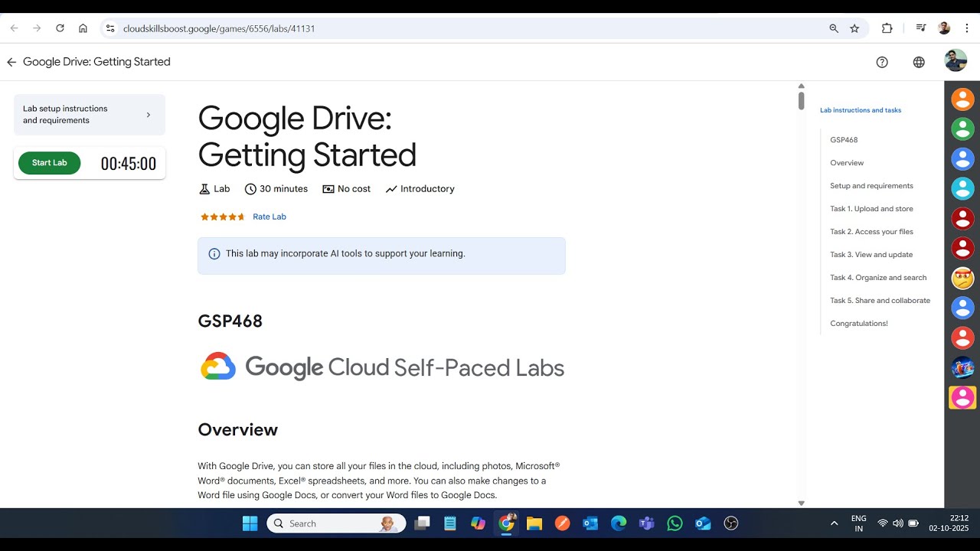Jump to Task 1. Upload and store

871,209
